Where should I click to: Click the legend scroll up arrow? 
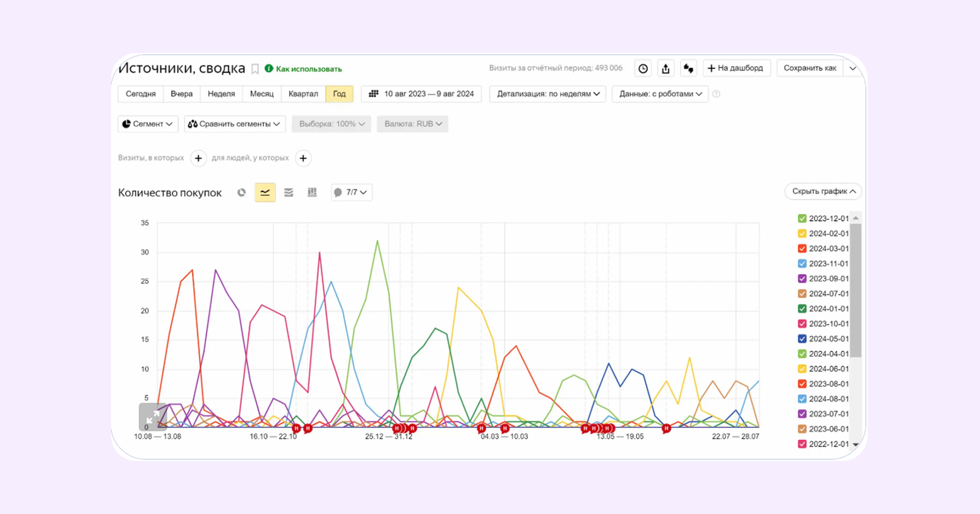856,218
